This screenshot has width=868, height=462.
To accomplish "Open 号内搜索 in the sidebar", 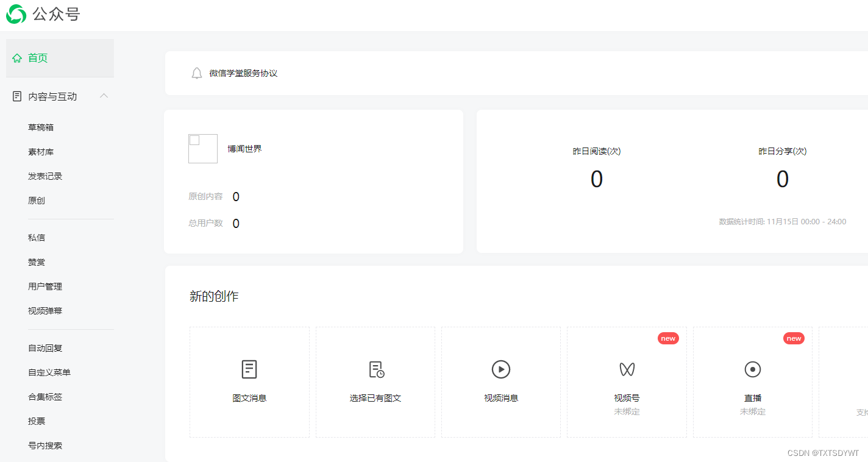I will [45, 446].
